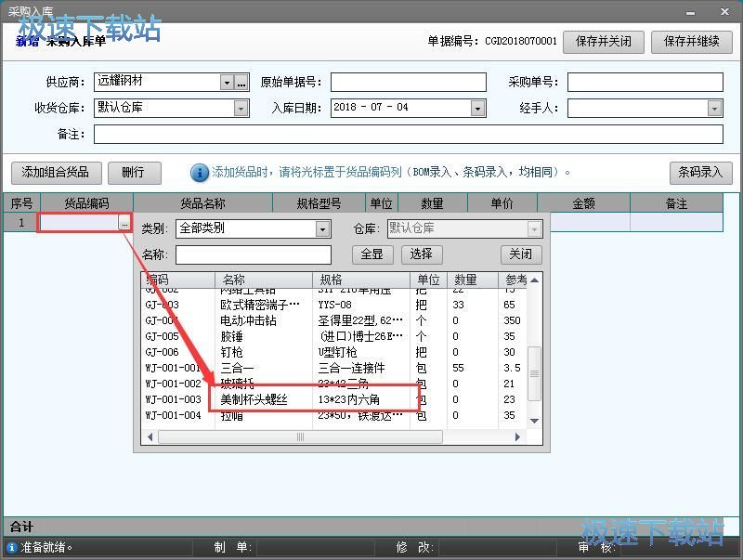The width and height of the screenshot is (743, 560).
Task: Click the 备注 text field
Action: click(409, 134)
